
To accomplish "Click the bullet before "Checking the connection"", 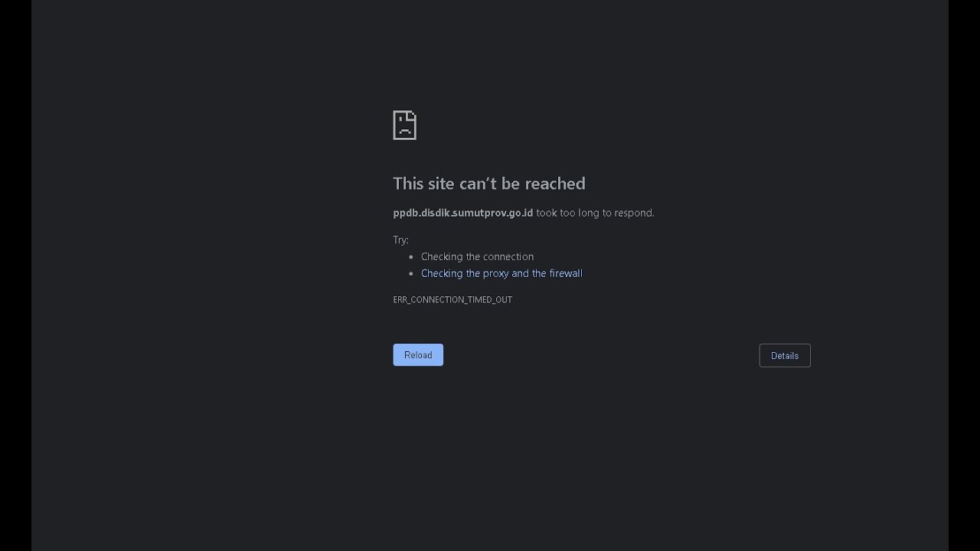I will coord(411,257).
